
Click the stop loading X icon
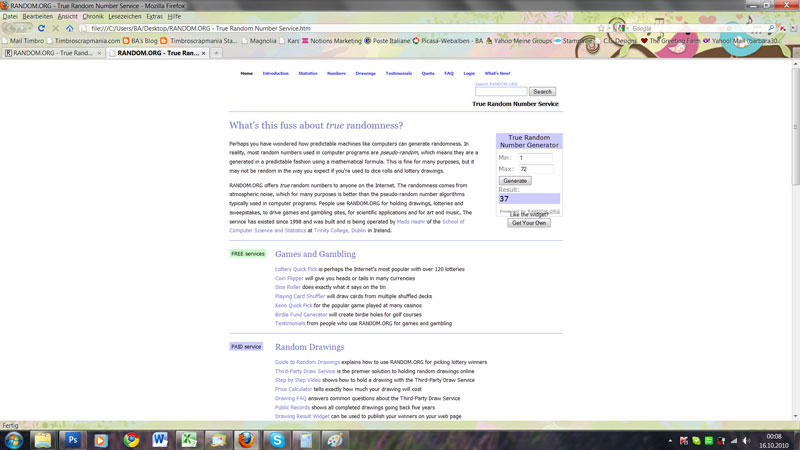(x=56, y=28)
